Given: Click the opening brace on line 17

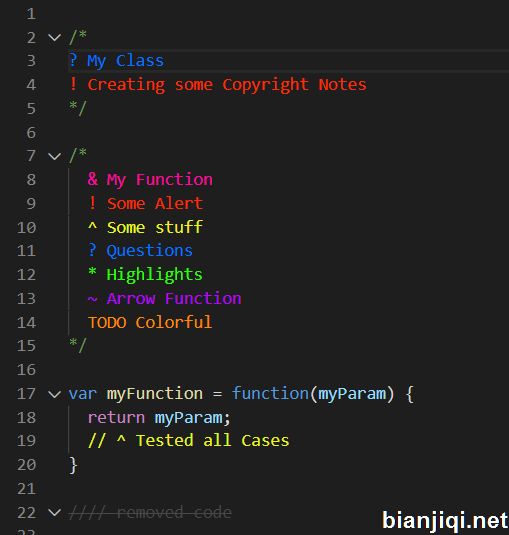Looking at the screenshot, I should coord(410,394).
